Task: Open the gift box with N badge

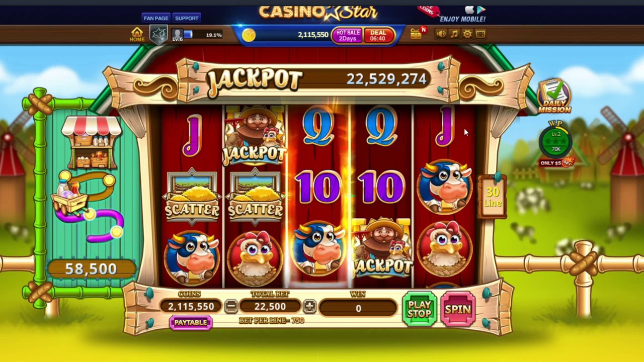Action: point(417,34)
